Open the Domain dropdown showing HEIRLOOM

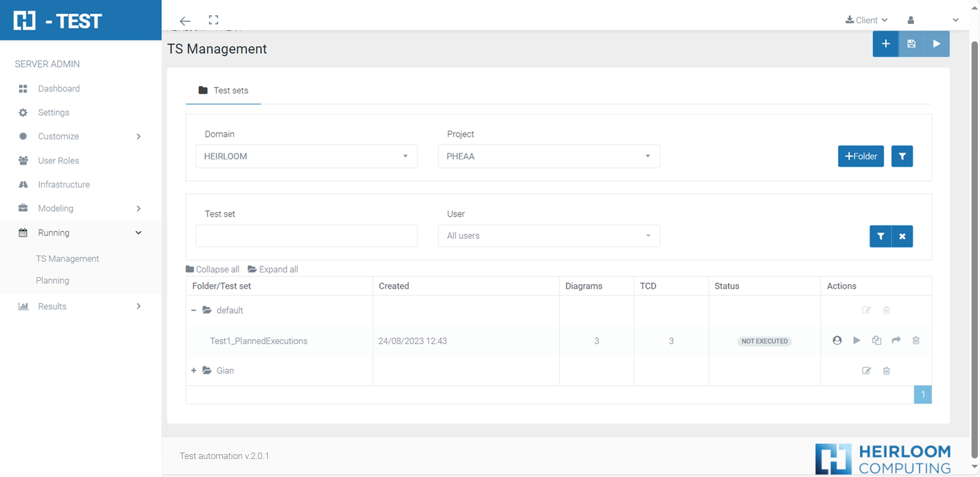click(306, 156)
